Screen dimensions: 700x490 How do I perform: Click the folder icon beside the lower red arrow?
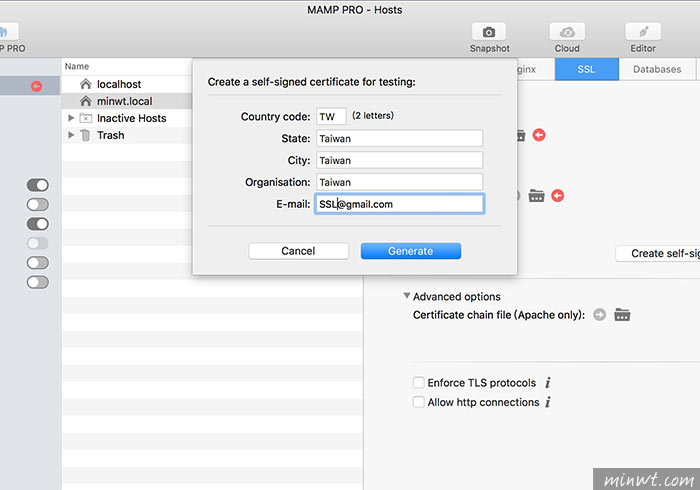(537, 195)
